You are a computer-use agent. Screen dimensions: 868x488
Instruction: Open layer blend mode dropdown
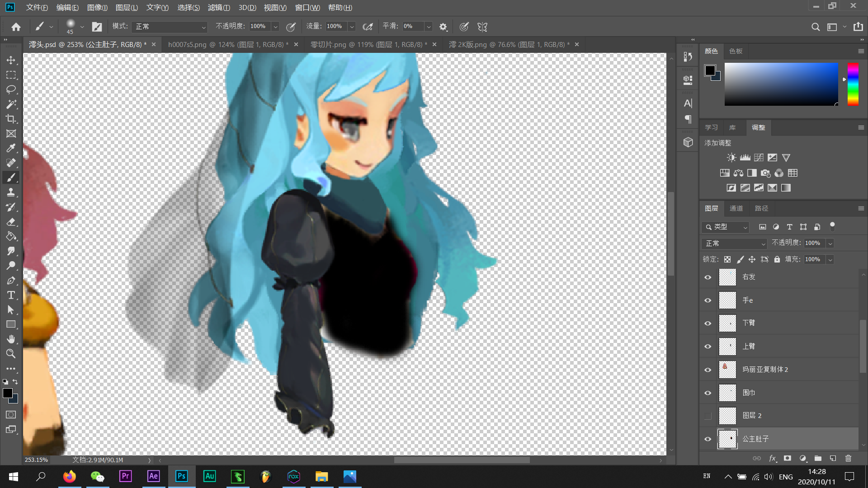pos(735,244)
